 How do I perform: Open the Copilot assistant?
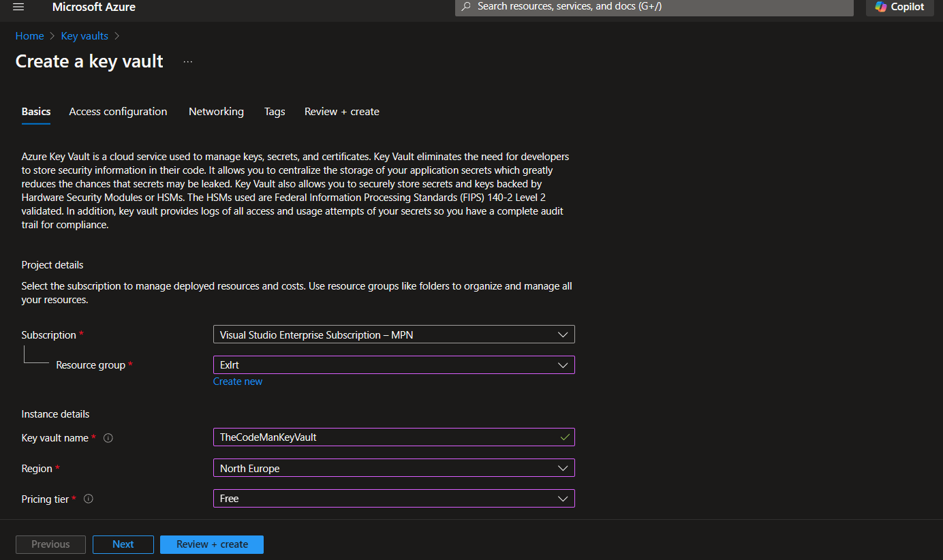[x=899, y=7]
